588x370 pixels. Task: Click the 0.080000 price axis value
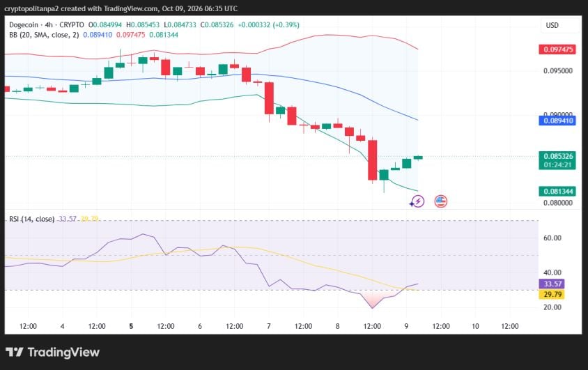(558, 203)
